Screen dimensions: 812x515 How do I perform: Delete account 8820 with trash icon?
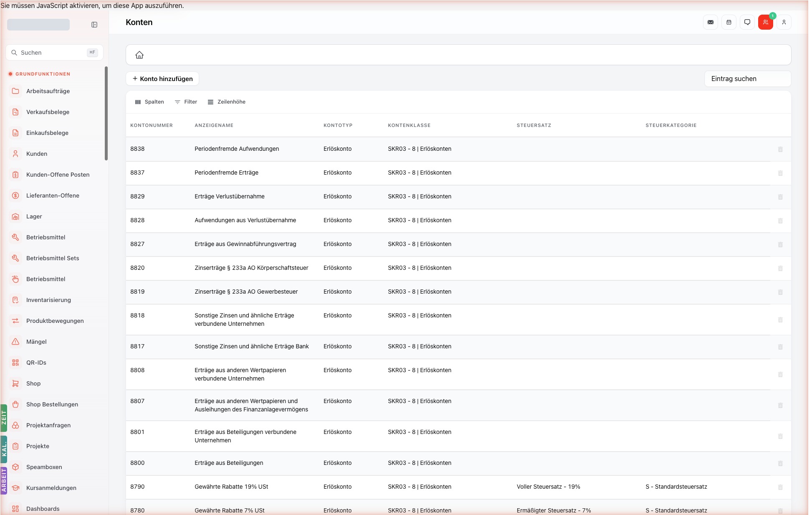pyautogui.click(x=780, y=268)
